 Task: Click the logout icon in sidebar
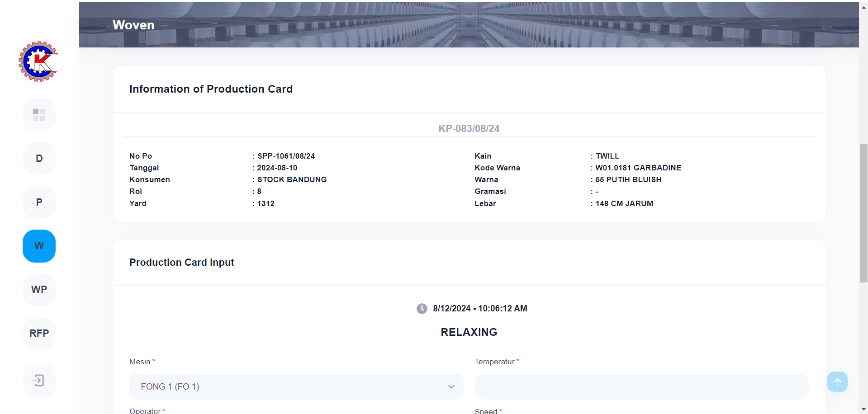pyautogui.click(x=39, y=381)
